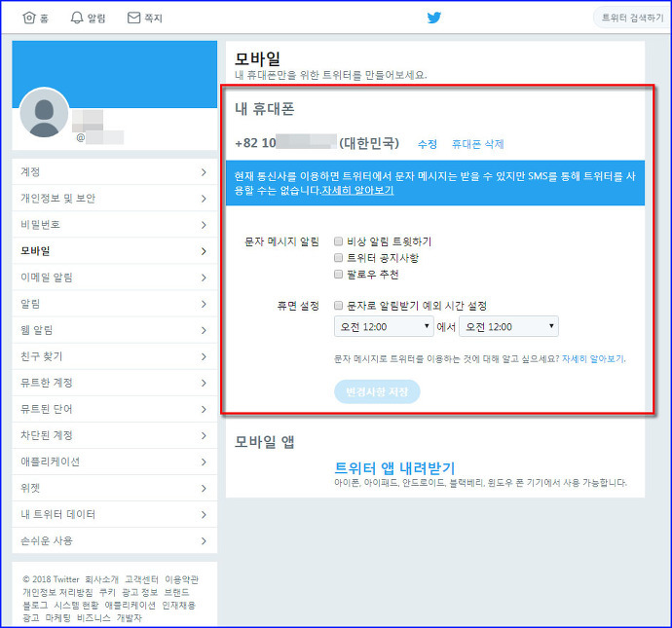The image size is (672, 628).
Task: Open 손쉬운 사용 settings
Action: [x=114, y=541]
